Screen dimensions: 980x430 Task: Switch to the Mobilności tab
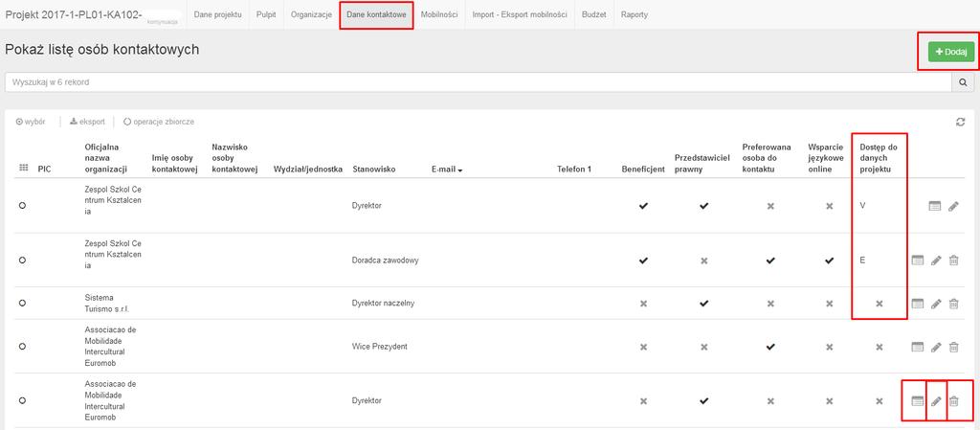pyautogui.click(x=439, y=14)
